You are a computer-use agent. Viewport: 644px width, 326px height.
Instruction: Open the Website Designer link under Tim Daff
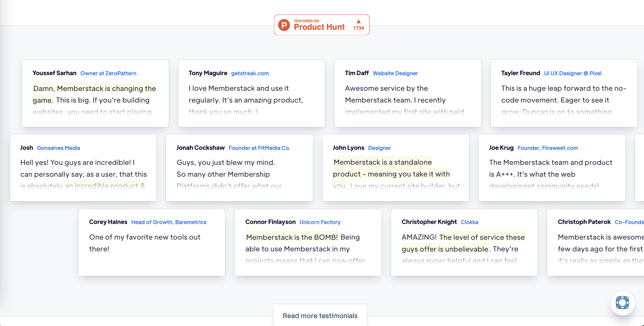pyautogui.click(x=395, y=73)
